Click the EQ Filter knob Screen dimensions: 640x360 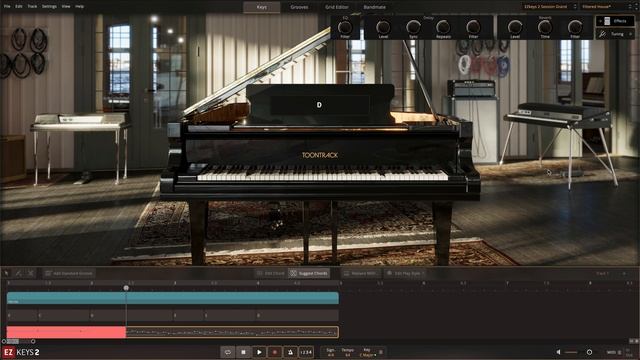click(x=345, y=27)
